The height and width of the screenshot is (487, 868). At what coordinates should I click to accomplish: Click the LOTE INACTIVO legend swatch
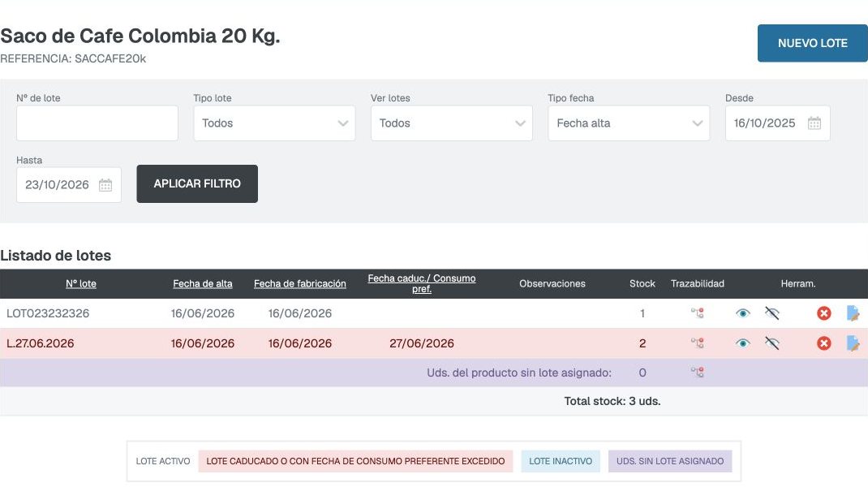coord(561,461)
